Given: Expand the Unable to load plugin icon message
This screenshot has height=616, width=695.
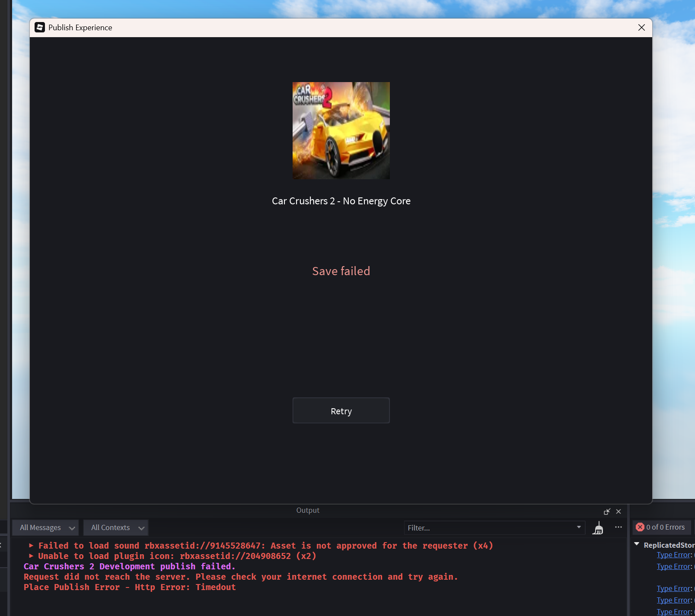Looking at the screenshot, I should tap(31, 556).
